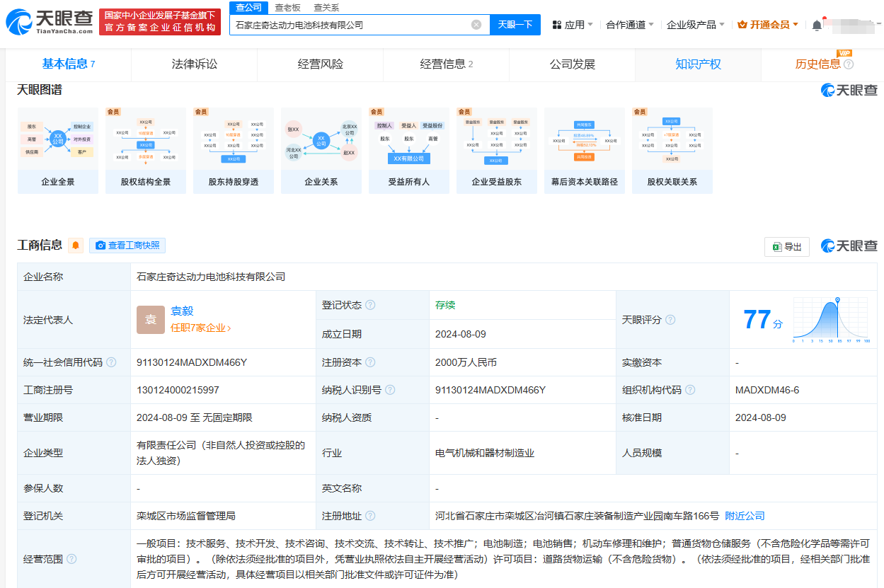Open the 企业全景 graph thumbnail
The width and height of the screenshot is (884, 588).
58,151
